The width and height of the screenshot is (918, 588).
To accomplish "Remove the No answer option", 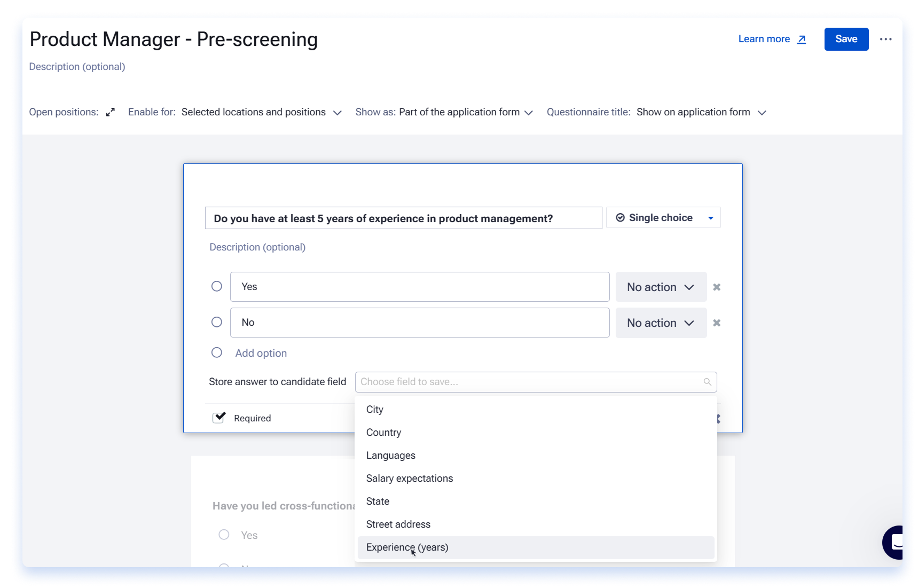I will (x=717, y=323).
